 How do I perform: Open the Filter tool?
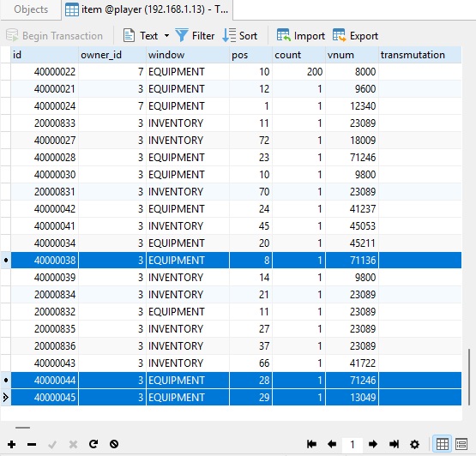pyautogui.click(x=196, y=36)
